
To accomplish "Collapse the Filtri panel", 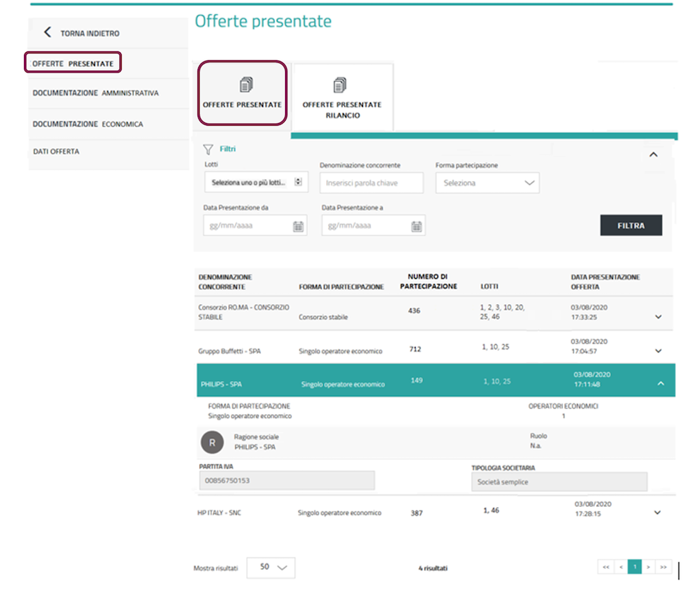I will click(653, 154).
